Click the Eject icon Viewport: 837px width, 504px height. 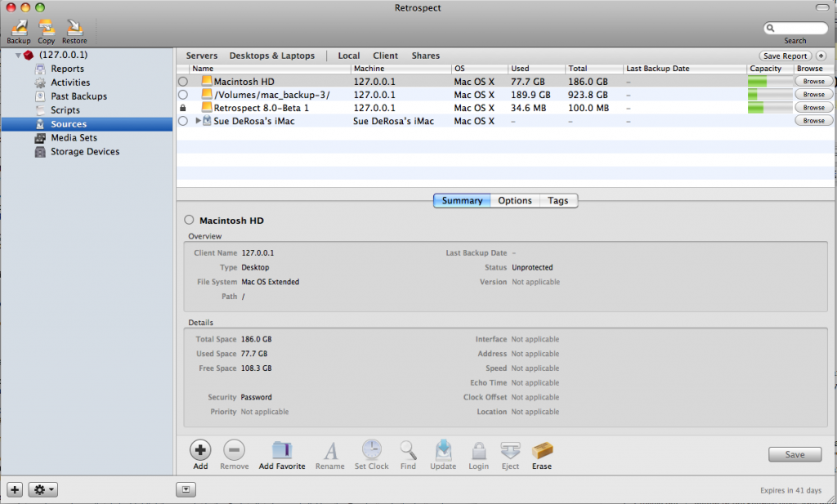510,451
